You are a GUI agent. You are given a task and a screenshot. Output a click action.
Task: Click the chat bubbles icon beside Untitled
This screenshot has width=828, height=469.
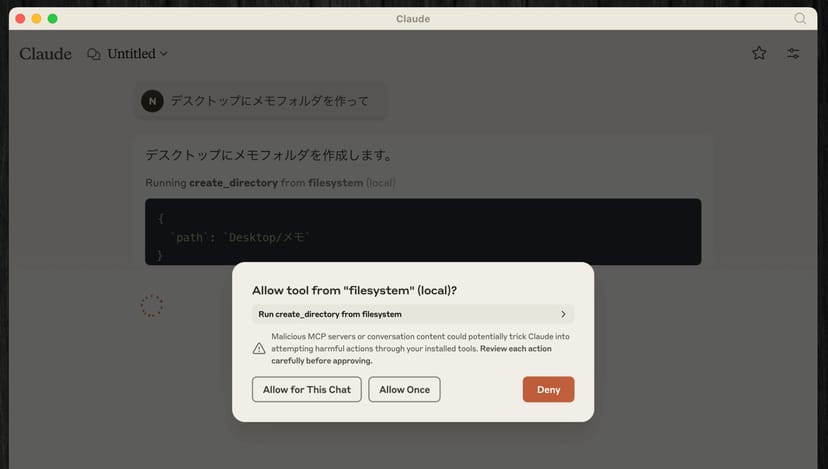coord(94,54)
